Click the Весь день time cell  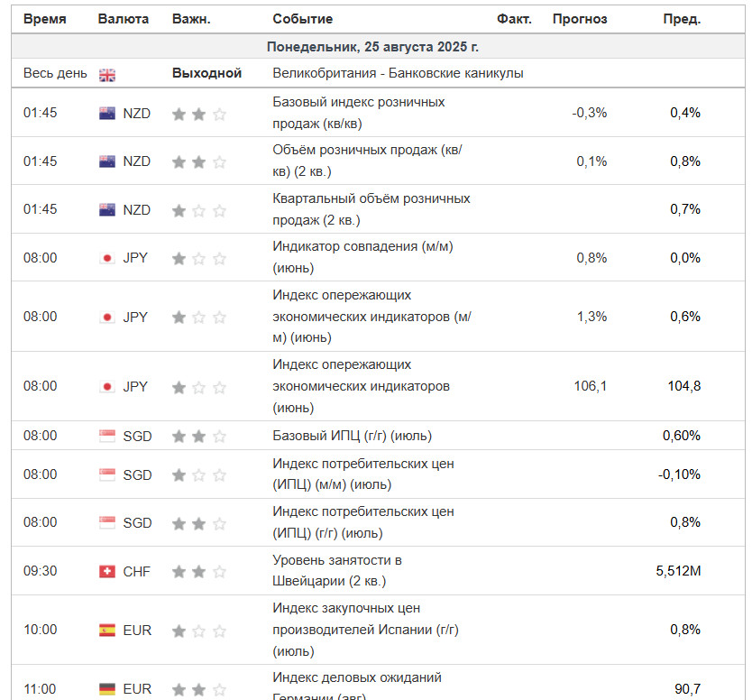click(55, 73)
